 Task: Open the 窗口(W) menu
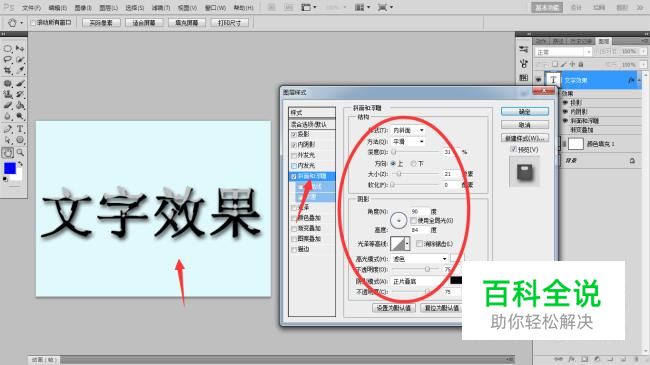pos(215,7)
